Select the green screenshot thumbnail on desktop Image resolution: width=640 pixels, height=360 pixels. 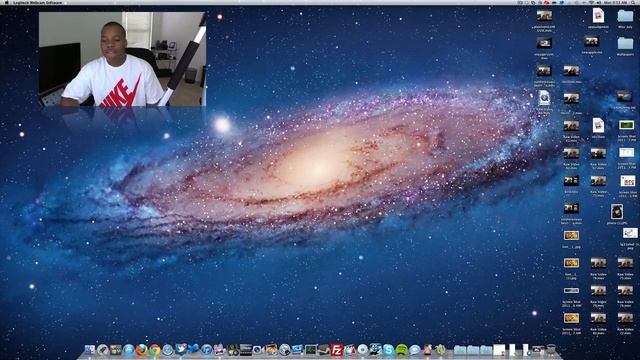click(627, 125)
